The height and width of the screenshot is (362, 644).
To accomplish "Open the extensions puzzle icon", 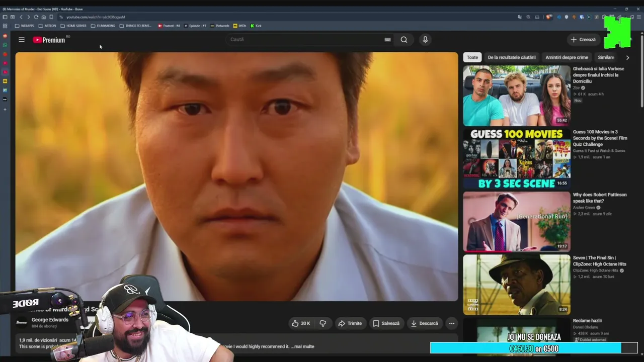I will pos(604,17).
